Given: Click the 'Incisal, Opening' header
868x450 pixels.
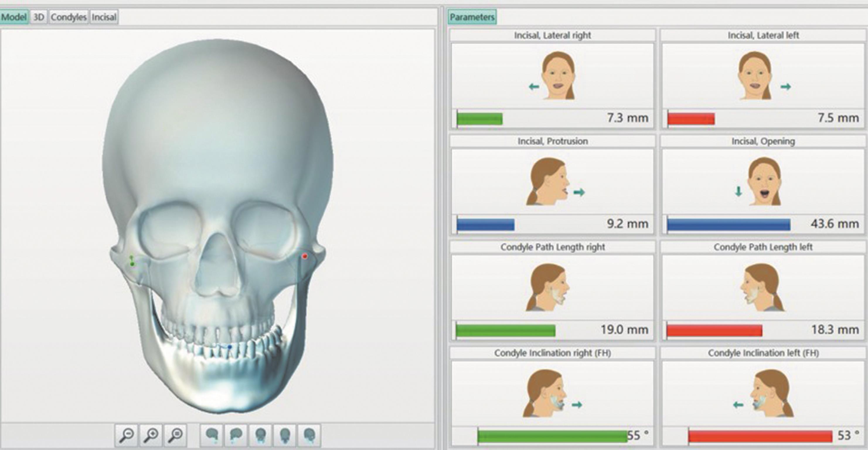Looking at the screenshot, I should tap(763, 141).
